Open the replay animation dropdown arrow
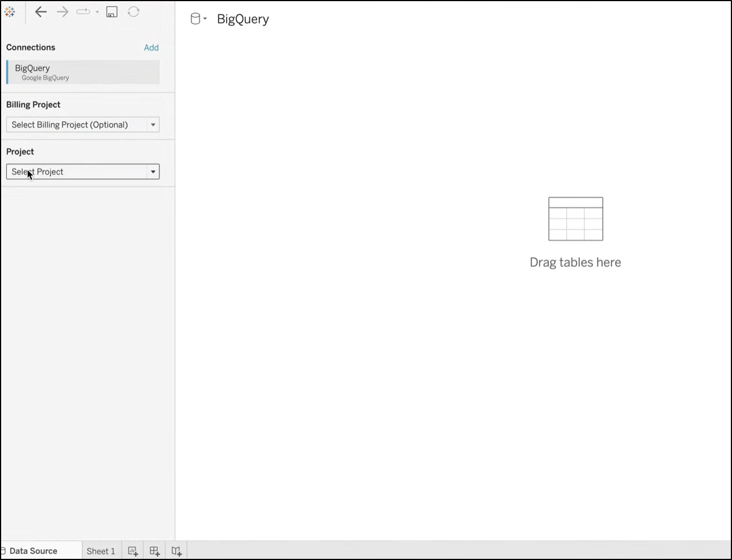Viewport: 732px width, 560px height. click(97, 12)
